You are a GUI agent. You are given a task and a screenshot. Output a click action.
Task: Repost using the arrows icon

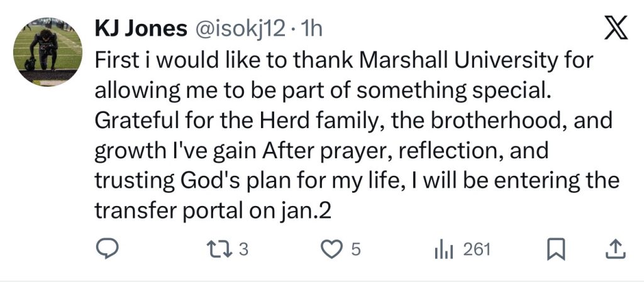click(221, 249)
